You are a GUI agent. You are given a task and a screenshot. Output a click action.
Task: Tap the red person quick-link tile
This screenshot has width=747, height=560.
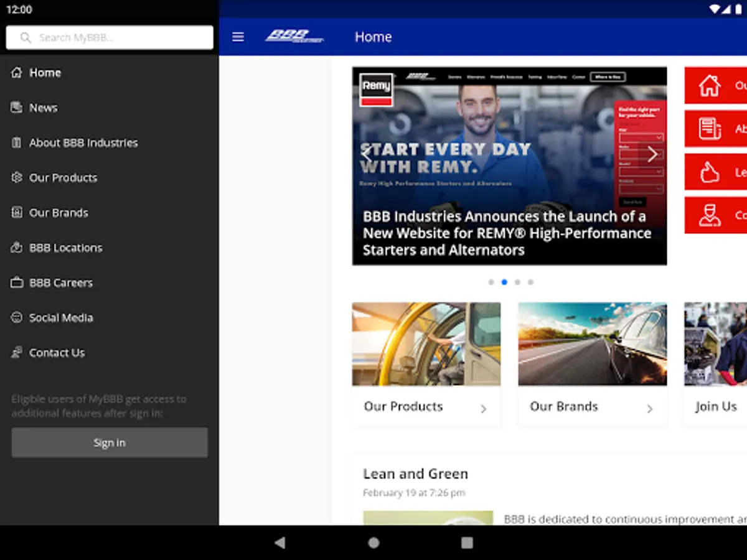(x=716, y=215)
